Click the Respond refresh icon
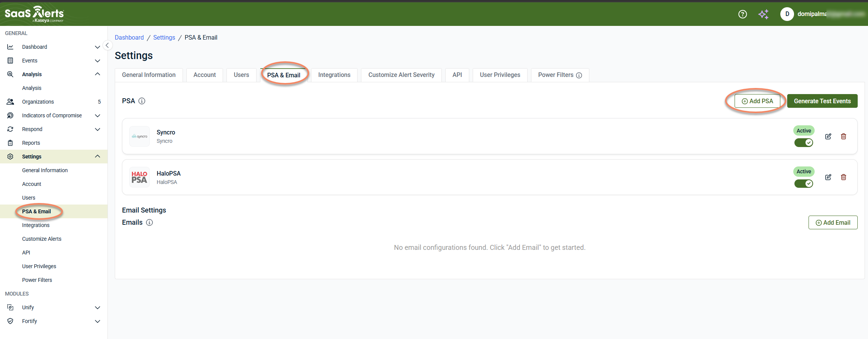The width and height of the screenshot is (868, 339). pos(10,129)
